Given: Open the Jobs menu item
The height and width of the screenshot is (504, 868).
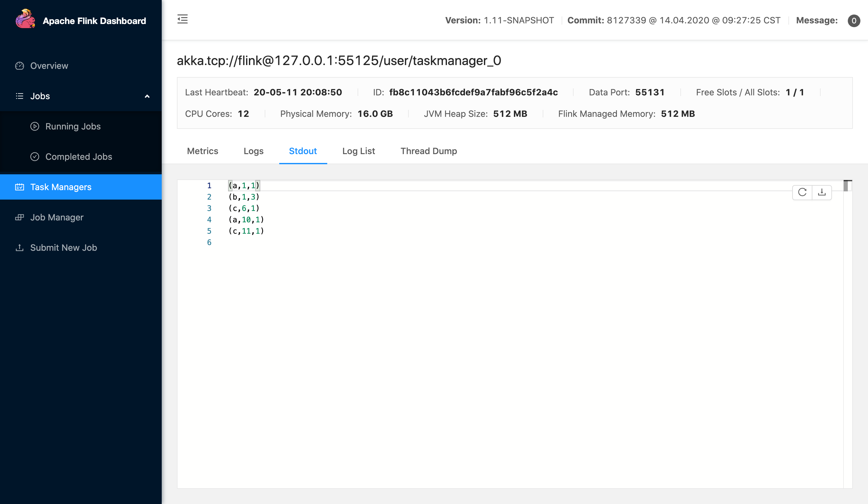Looking at the screenshot, I should click(81, 96).
